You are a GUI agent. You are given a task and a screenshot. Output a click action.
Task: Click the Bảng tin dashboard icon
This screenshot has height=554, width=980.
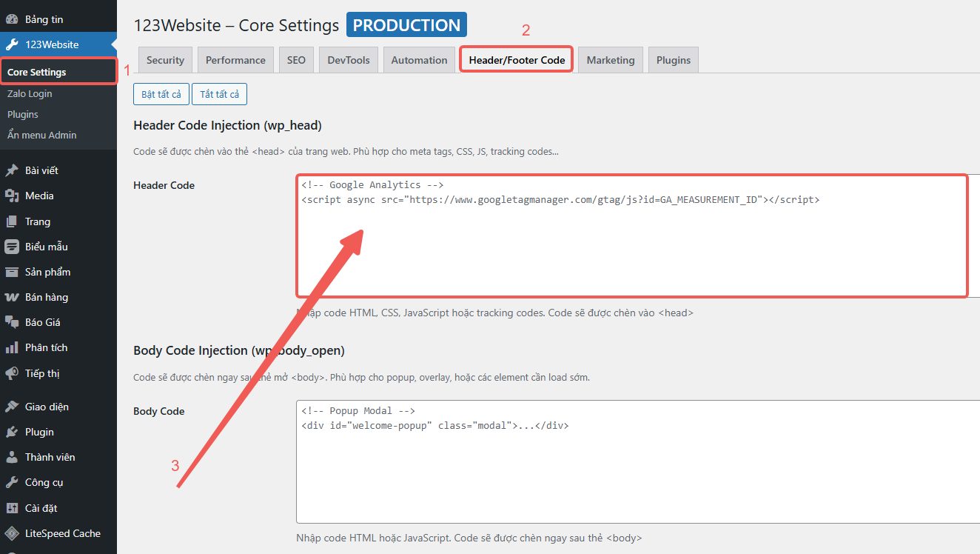[12, 19]
